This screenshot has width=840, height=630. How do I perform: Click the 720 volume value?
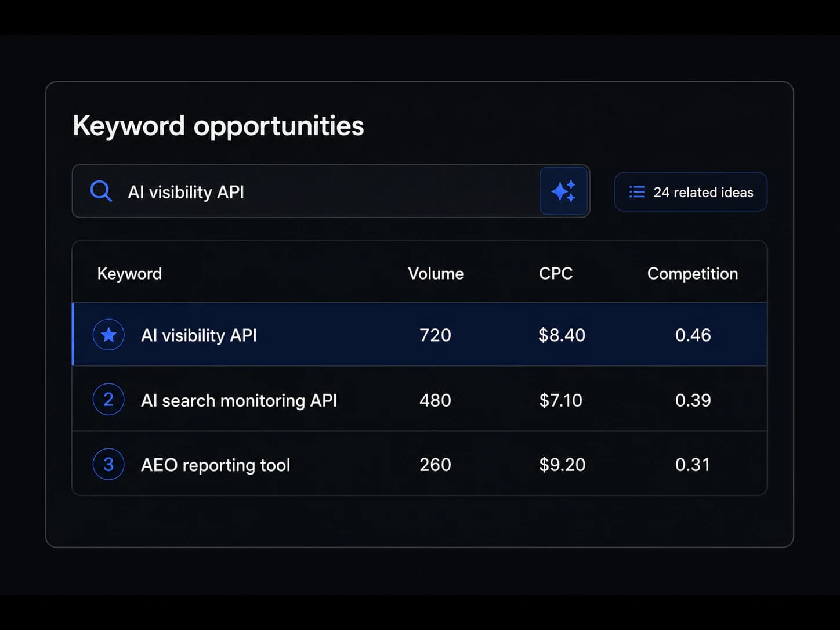(x=435, y=335)
